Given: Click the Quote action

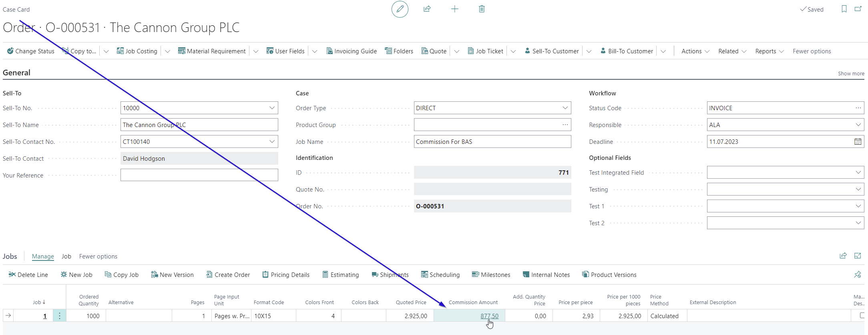Looking at the screenshot, I should click(434, 51).
